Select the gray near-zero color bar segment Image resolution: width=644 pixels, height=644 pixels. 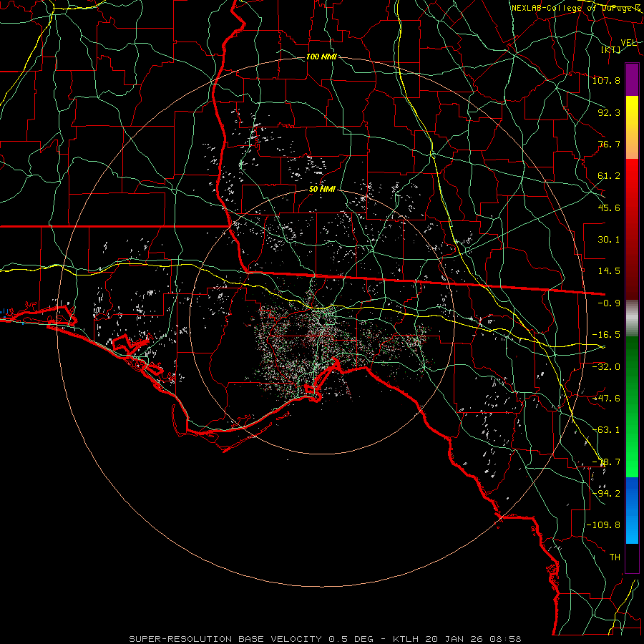pos(632,318)
